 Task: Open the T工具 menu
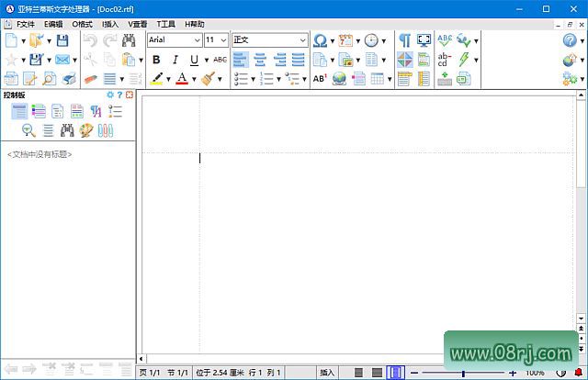coord(165,25)
